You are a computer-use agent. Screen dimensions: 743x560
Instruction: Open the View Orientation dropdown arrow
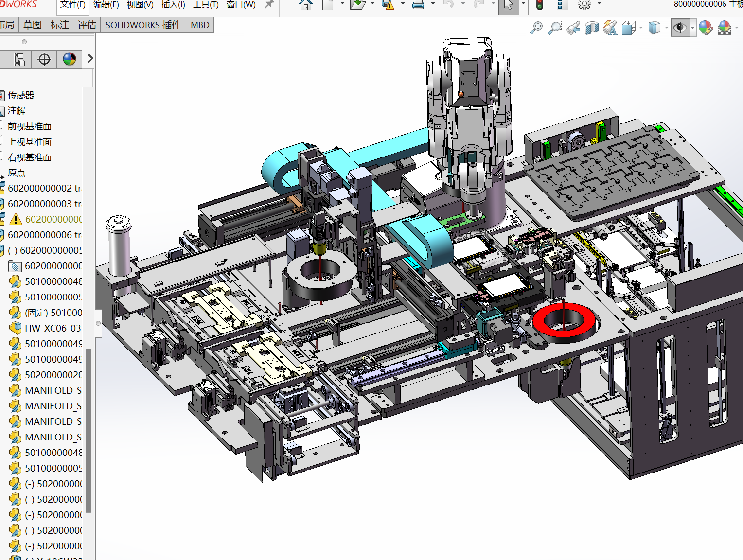click(641, 28)
